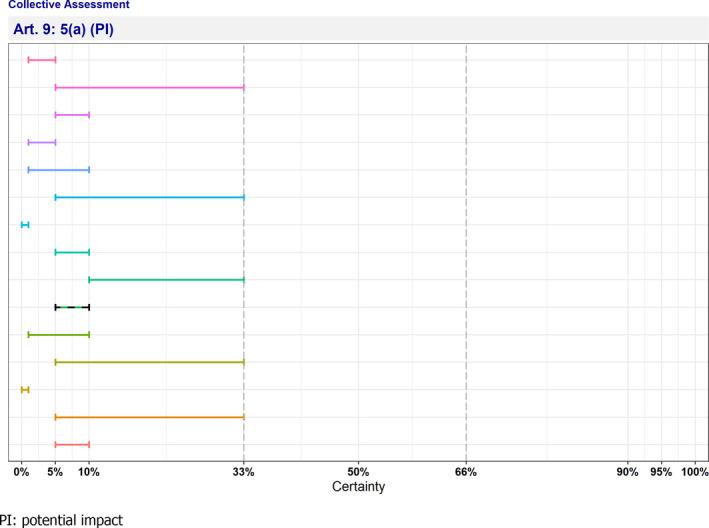
Task: Click the tiny cyan bar near 0%
Action: [x=25, y=225]
